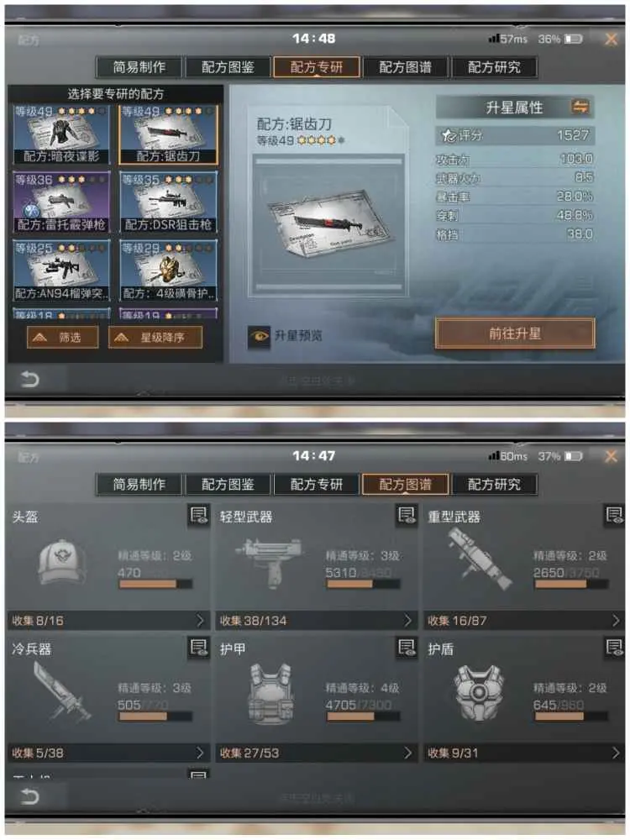Open the details icon beside 重型武器
The height and width of the screenshot is (840, 630).
pos(614,515)
